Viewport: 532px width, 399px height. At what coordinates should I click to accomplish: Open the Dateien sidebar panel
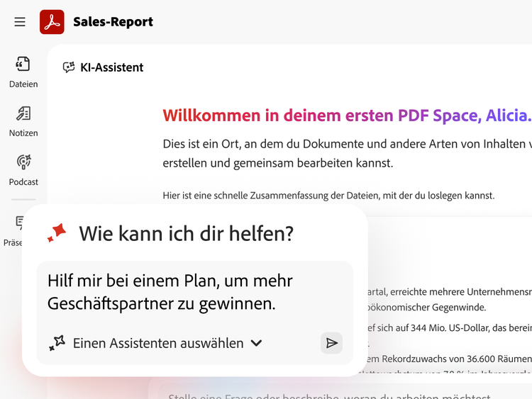click(23, 72)
